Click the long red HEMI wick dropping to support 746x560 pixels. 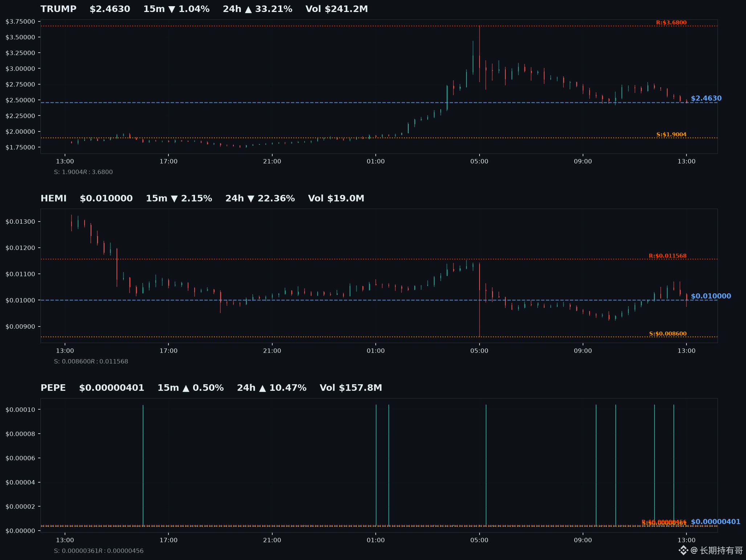tap(479, 300)
